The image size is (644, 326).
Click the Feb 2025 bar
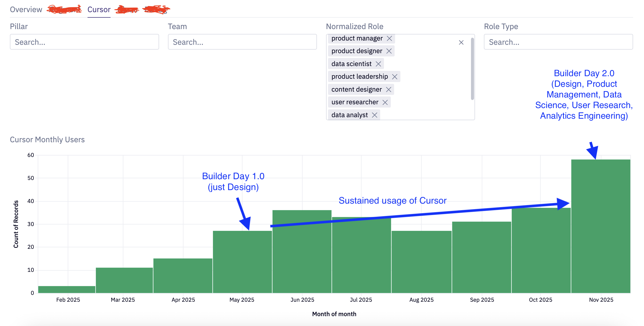click(x=66, y=290)
